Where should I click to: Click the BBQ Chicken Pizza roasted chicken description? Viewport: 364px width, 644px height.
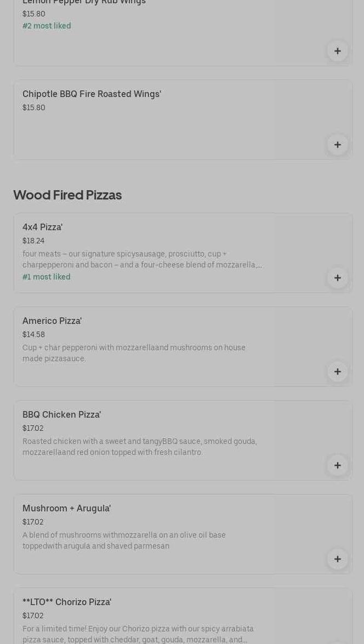coord(140,447)
